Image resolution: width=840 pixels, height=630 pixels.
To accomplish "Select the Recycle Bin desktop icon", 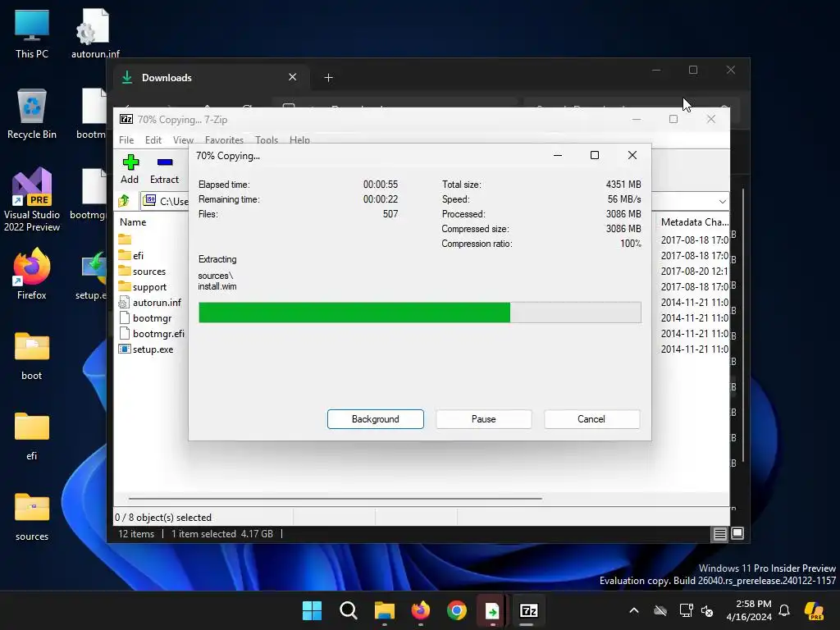I will (32, 114).
